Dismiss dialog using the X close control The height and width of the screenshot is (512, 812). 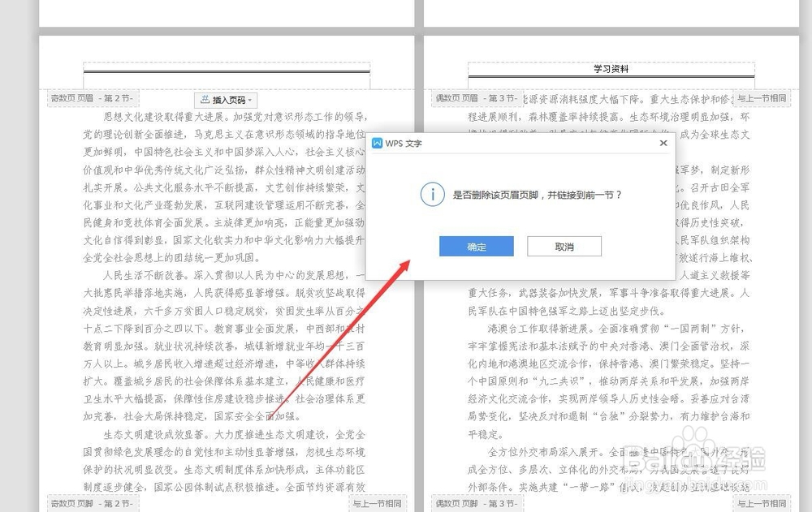663,142
